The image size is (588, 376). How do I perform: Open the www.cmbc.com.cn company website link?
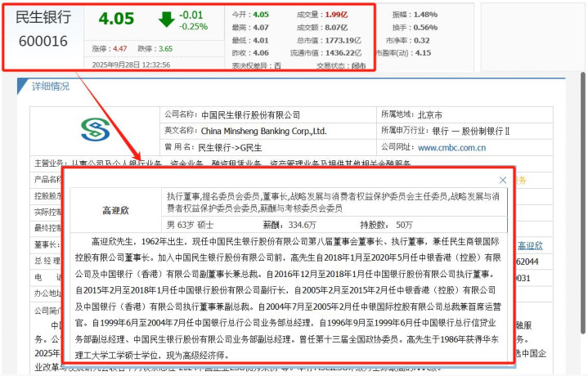[x=452, y=148]
